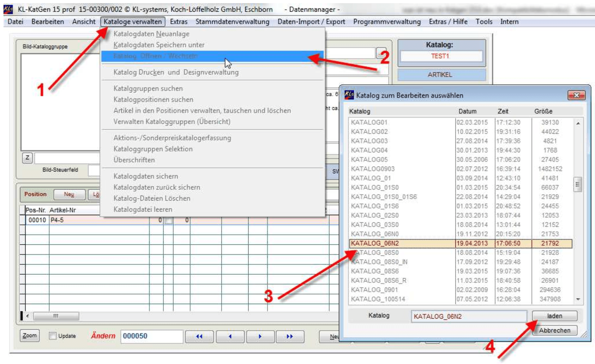Enable the Update checkbox

[x=53, y=336]
